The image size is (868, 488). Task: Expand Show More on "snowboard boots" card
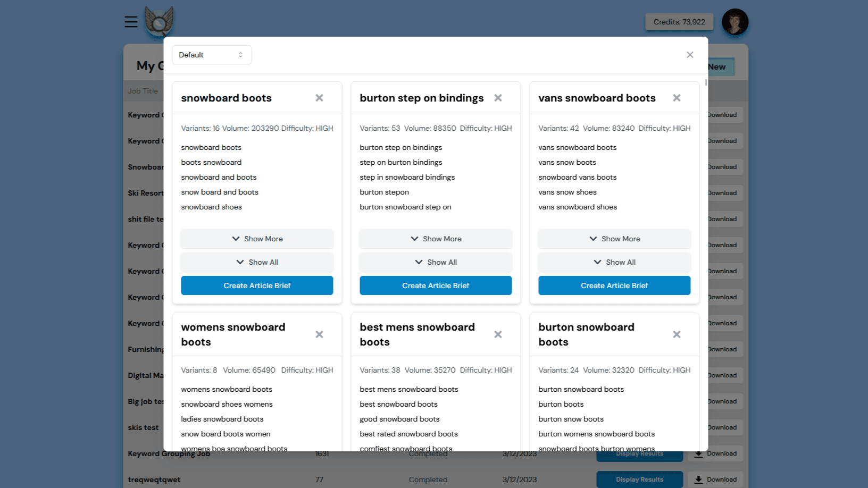[257, 239]
